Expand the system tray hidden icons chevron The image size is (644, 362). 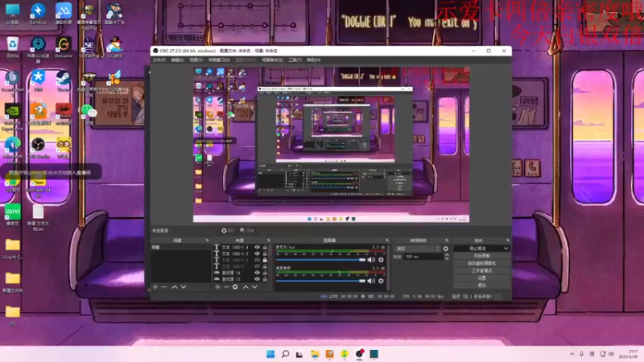(572, 354)
